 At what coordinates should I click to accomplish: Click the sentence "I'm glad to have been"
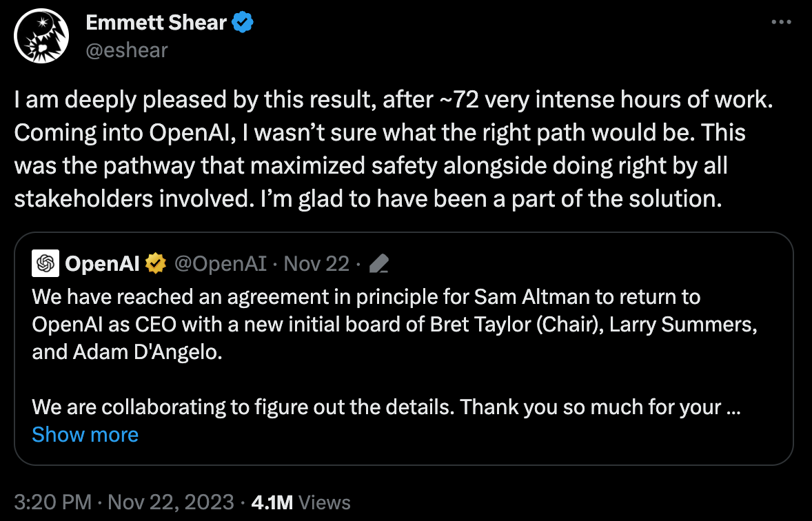pos(483,198)
